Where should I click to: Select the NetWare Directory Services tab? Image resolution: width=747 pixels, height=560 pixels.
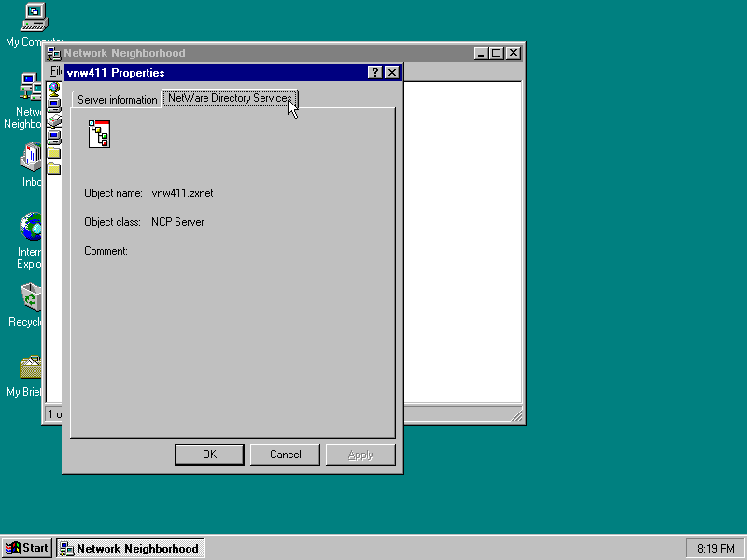coord(230,98)
